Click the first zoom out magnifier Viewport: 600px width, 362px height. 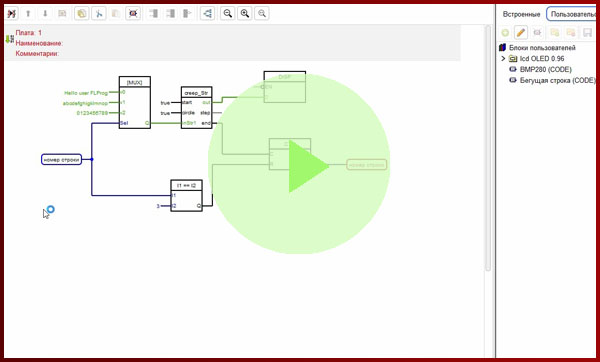click(228, 14)
